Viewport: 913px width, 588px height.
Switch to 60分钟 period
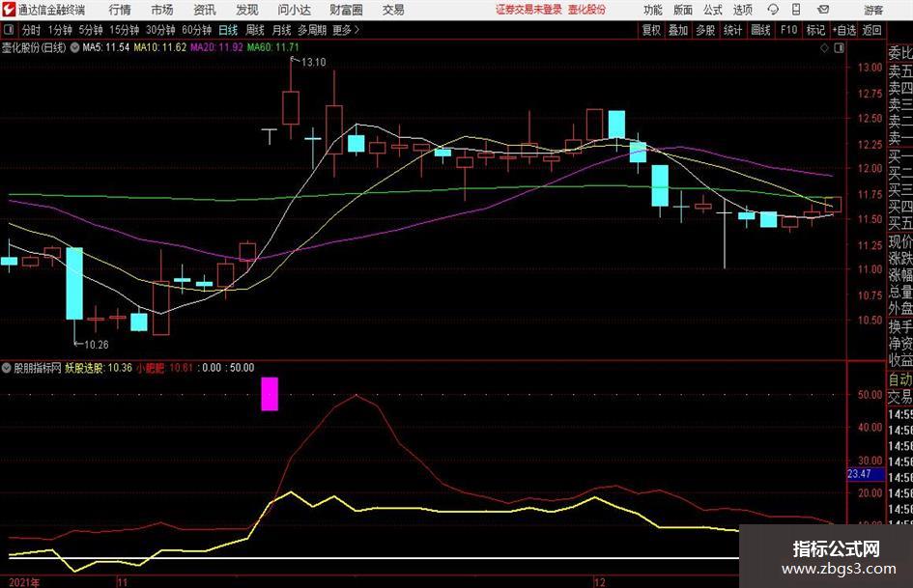click(x=197, y=30)
